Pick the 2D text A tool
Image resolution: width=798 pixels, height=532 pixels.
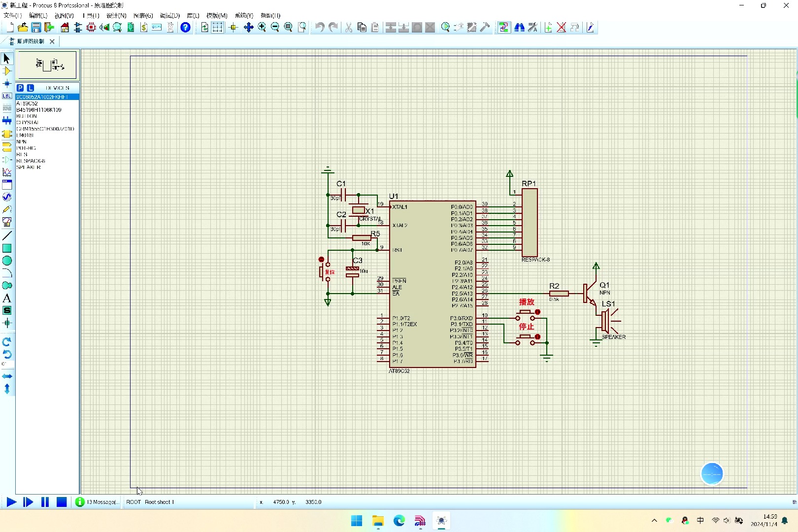[7, 298]
